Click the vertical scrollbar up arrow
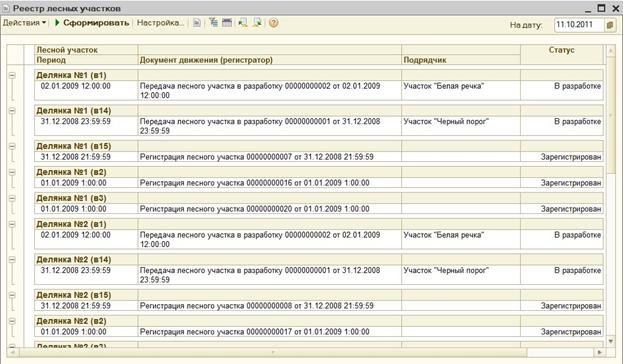 (611, 51)
